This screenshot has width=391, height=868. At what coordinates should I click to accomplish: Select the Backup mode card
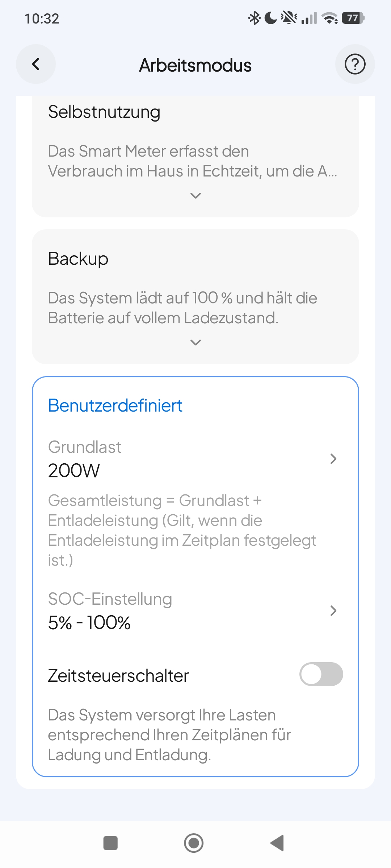click(195, 297)
